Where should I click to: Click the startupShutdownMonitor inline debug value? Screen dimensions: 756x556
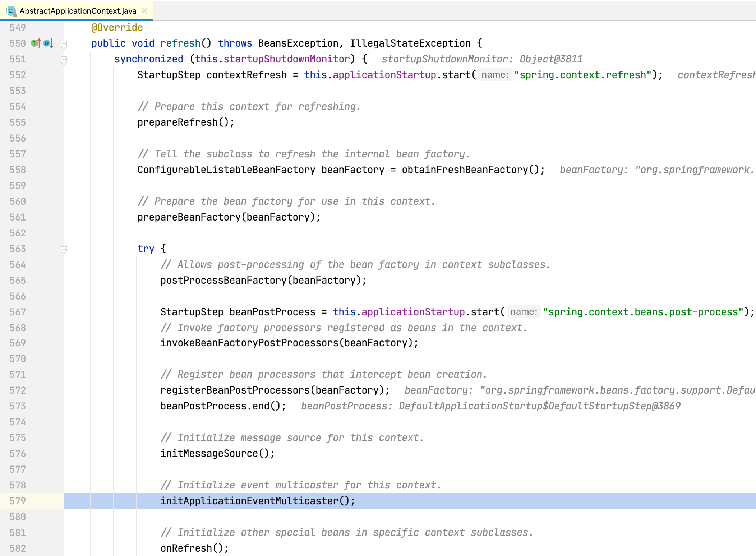(x=482, y=59)
